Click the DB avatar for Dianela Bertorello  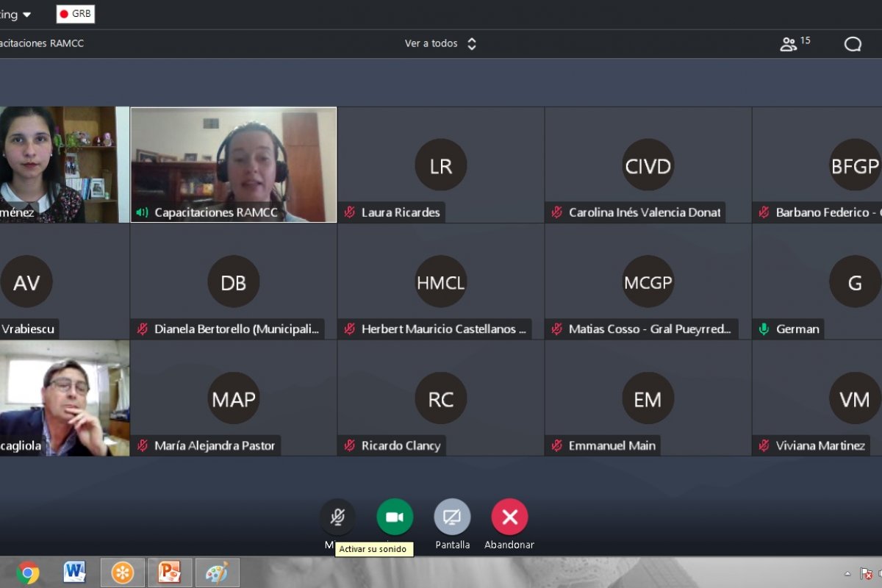point(234,282)
